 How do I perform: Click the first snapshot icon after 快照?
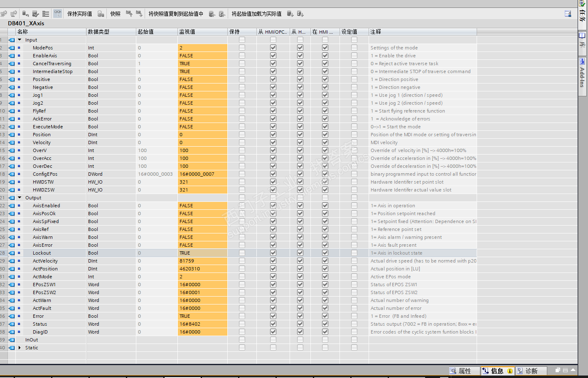point(129,14)
